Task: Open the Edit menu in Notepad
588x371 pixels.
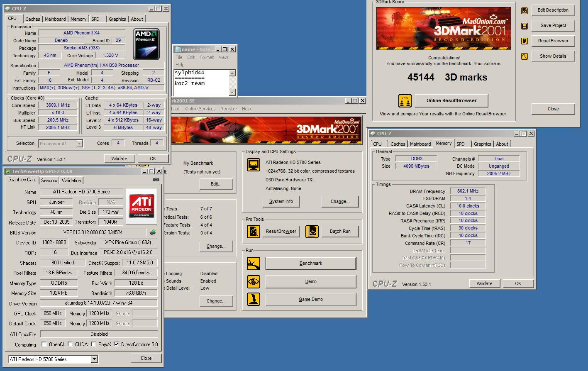Action: tap(191, 57)
